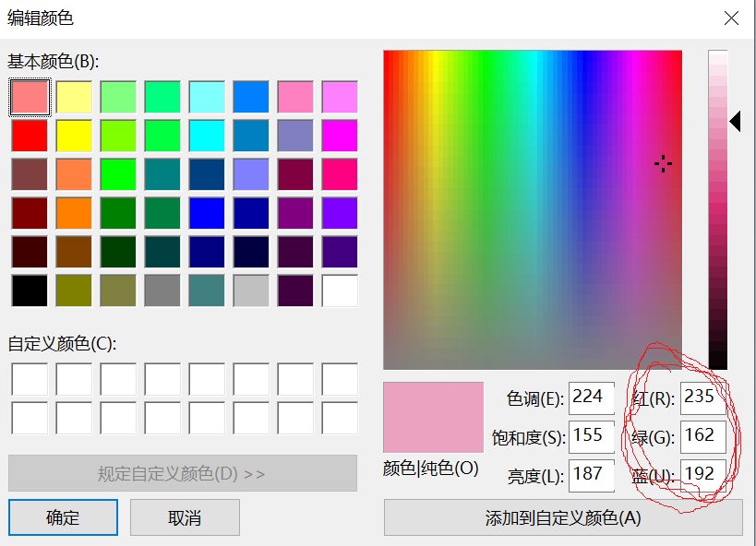The image size is (756, 546).
Task: Select the medium gray swatch in last row
Action: click(162, 291)
